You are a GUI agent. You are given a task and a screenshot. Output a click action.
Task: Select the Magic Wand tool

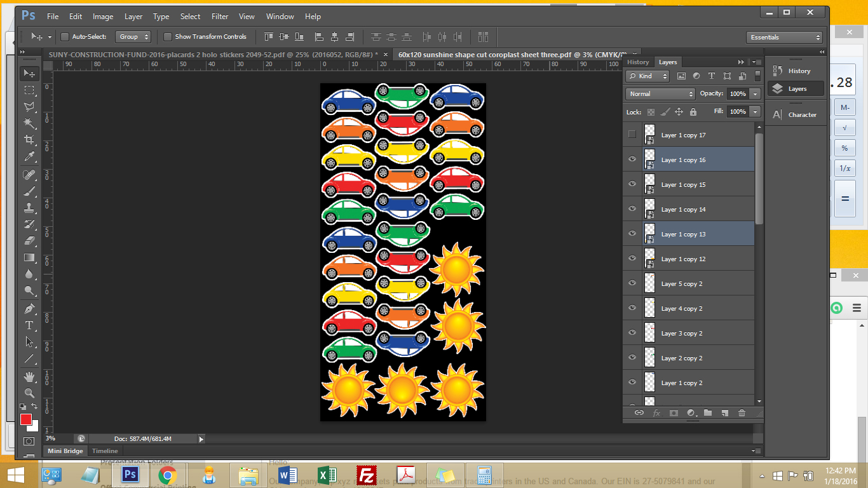29,123
